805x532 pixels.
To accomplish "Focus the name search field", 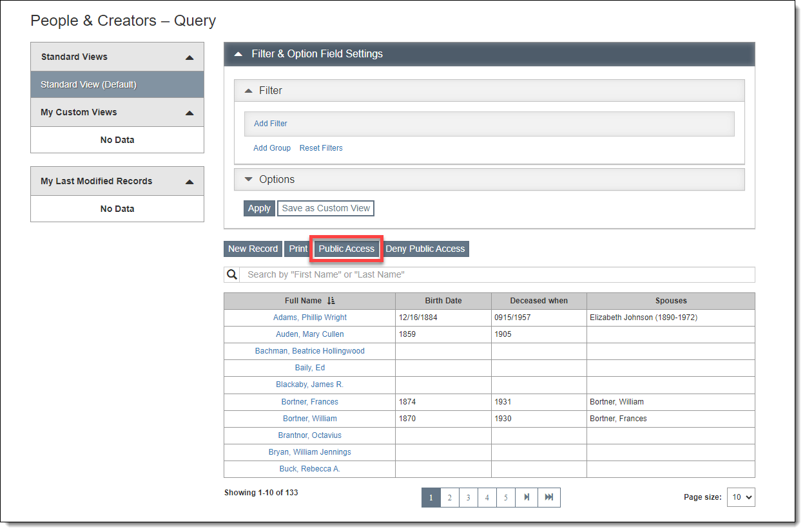I will [x=496, y=275].
